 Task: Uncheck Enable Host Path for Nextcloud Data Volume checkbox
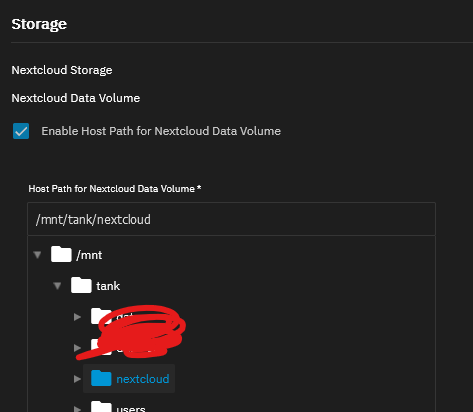pos(21,131)
